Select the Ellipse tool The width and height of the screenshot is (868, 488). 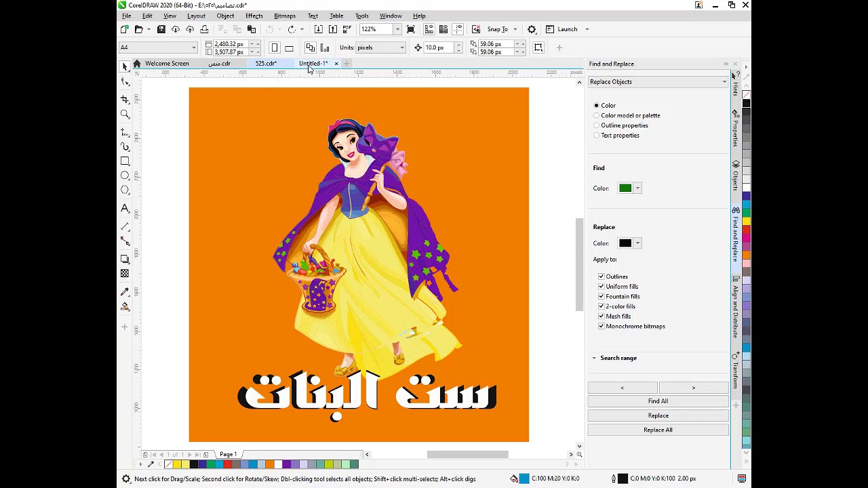point(125,176)
